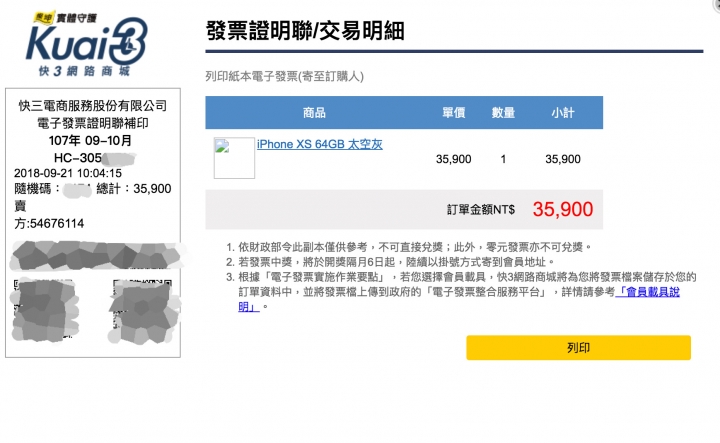Click the 電子發票證明聯補印 title
This screenshot has height=443, width=720.
(x=93, y=123)
